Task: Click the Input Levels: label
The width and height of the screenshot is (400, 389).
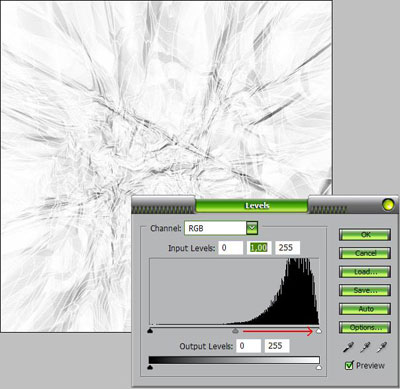Action: click(x=191, y=248)
